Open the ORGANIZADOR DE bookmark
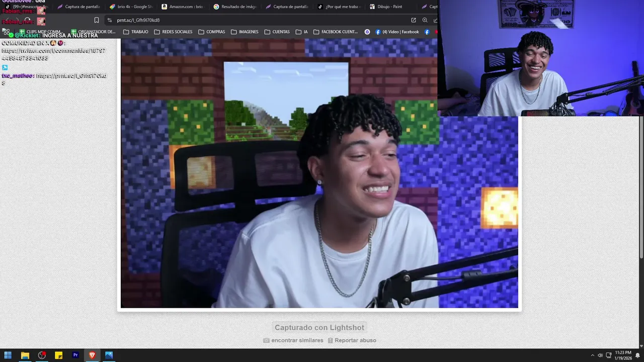This screenshot has height=362, width=644. pyautogui.click(x=93, y=32)
